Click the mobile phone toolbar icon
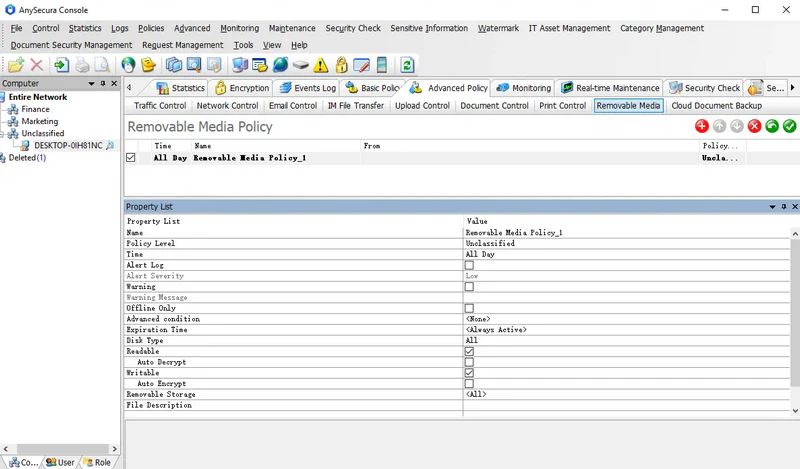 click(381, 65)
